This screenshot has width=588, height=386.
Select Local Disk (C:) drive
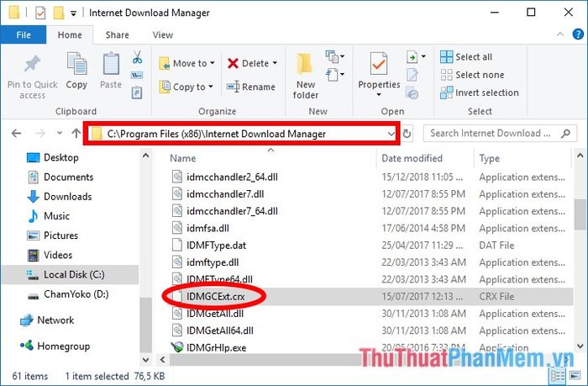click(x=70, y=274)
